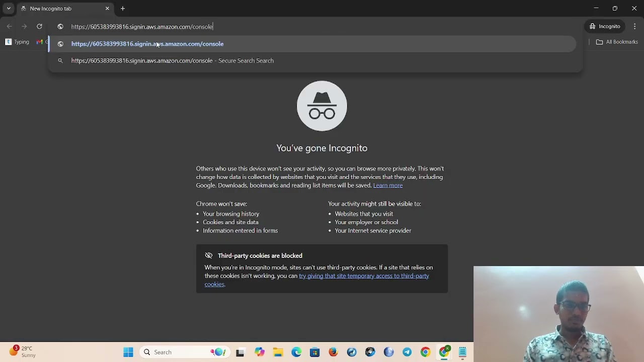Open Task View from taskbar
The width and height of the screenshot is (644, 362).
coord(240,352)
